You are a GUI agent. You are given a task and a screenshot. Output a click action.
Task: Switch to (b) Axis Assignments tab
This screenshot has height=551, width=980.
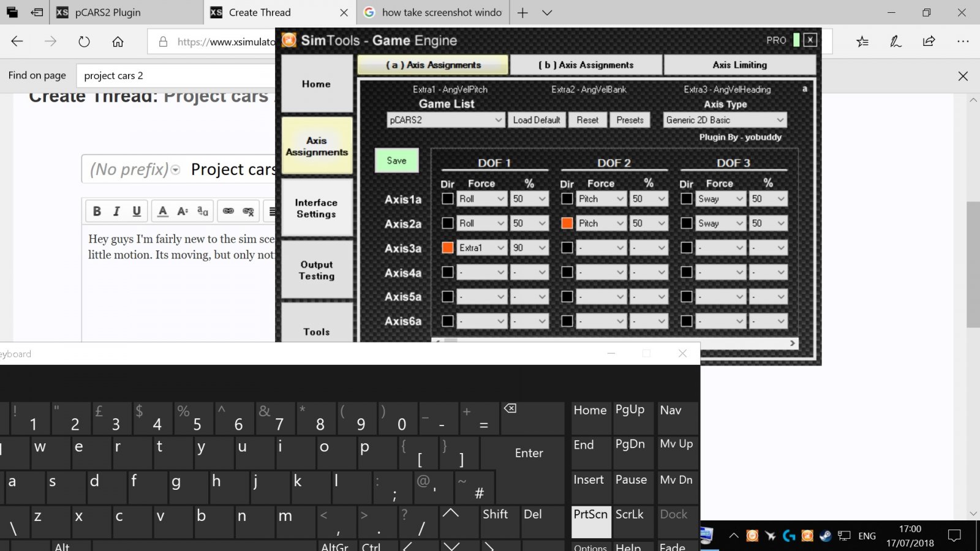click(586, 65)
